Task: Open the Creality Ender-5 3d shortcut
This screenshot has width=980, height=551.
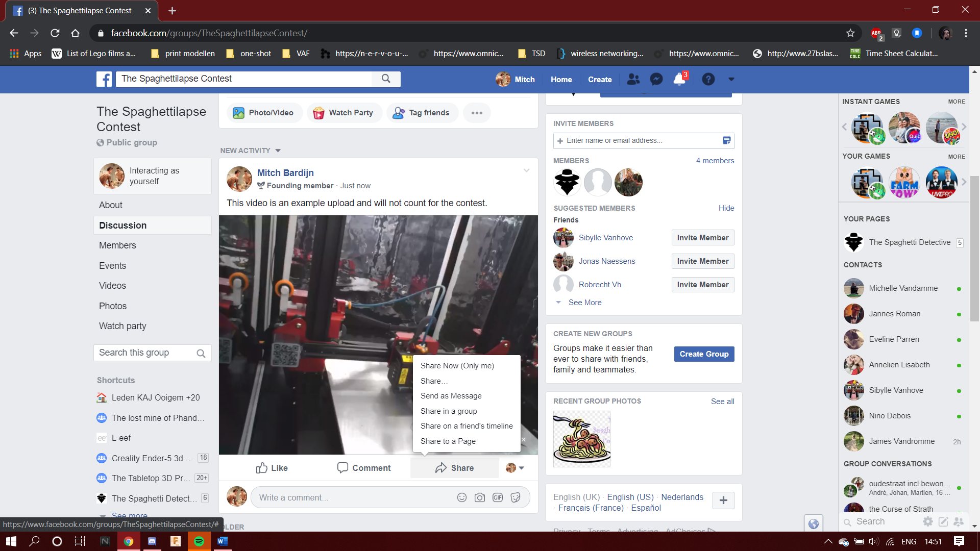Action: [152, 458]
